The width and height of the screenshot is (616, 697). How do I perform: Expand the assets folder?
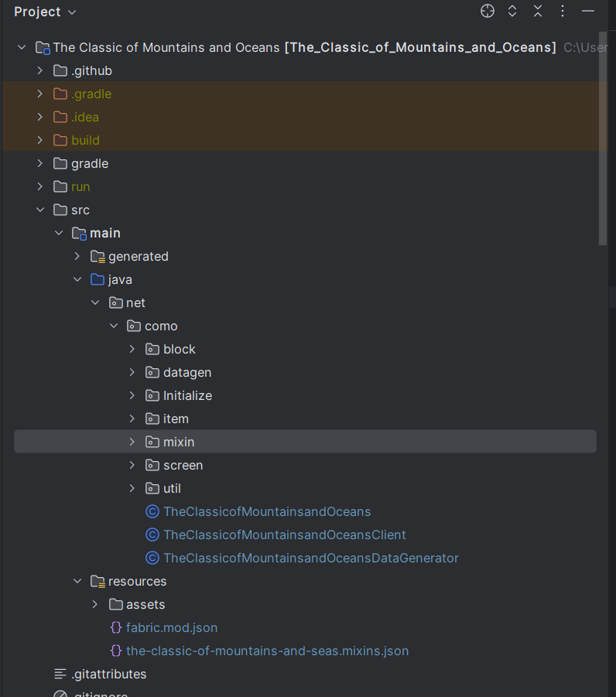click(95, 604)
